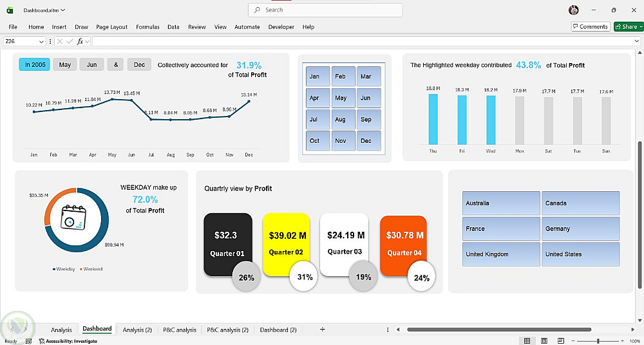The width and height of the screenshot is (644, 345).
Task: Open the Formulas ribbon tab
Action: pyautogui.click(x=147, y=26)
